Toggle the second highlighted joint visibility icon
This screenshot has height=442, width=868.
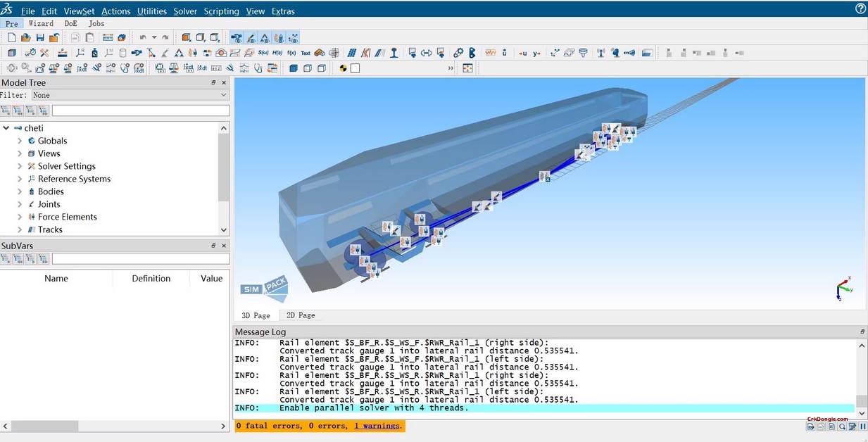pos(251,37)
